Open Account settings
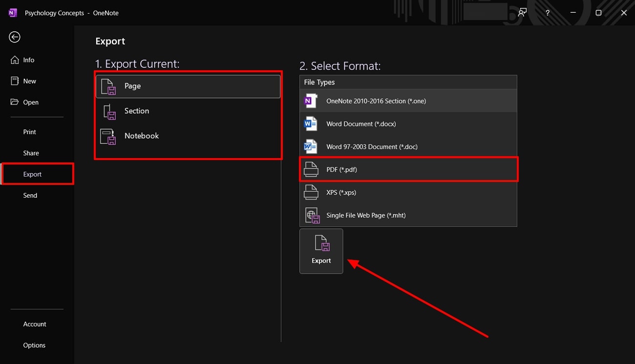 point(37,324)
